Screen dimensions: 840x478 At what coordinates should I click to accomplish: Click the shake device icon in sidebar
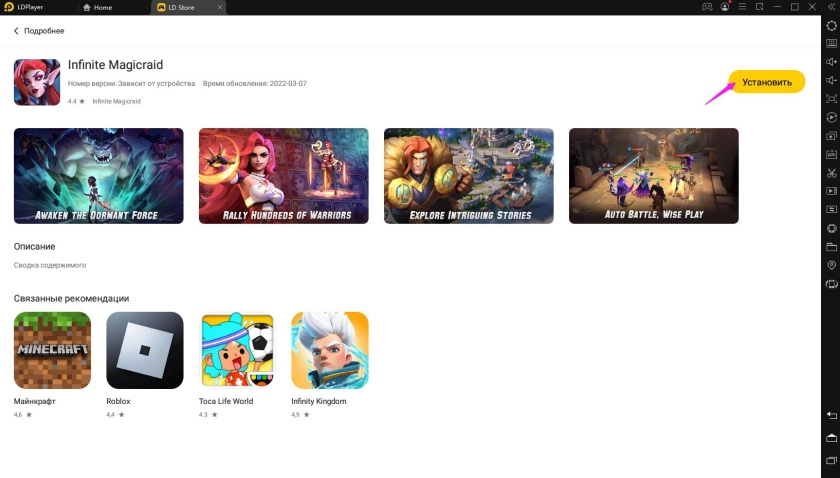[831, 228]
